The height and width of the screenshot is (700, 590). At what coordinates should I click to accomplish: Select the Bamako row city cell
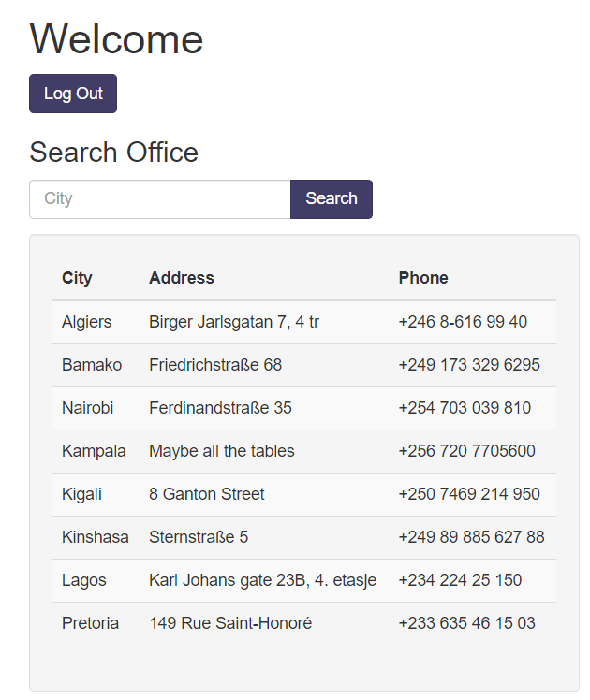(x=92, y=365)
